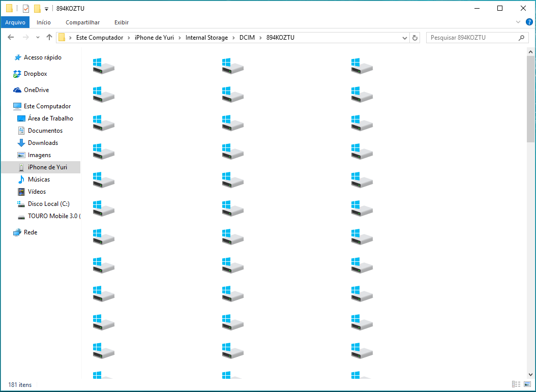The width and height of the screenshot is (536, 392).
Task: Switch to the Início ribbon tab
Action: 43,22
